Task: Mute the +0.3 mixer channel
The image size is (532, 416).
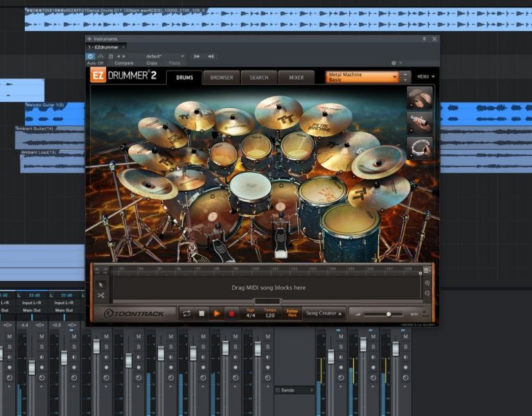Action: [74, 336]
